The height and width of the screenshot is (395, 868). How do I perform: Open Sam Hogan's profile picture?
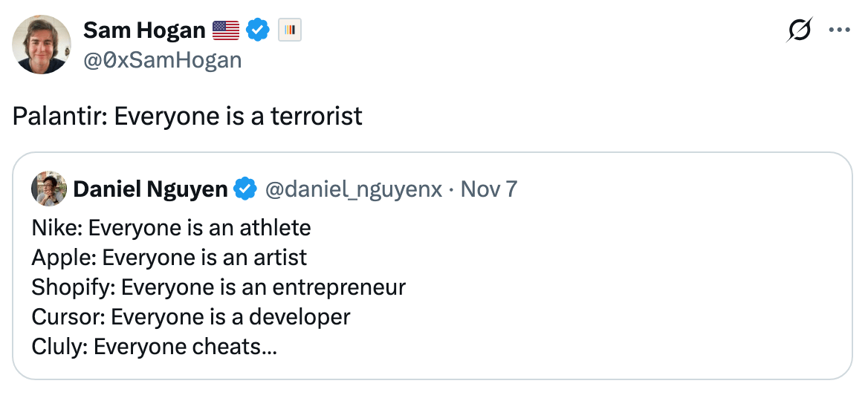pos(42,45)
